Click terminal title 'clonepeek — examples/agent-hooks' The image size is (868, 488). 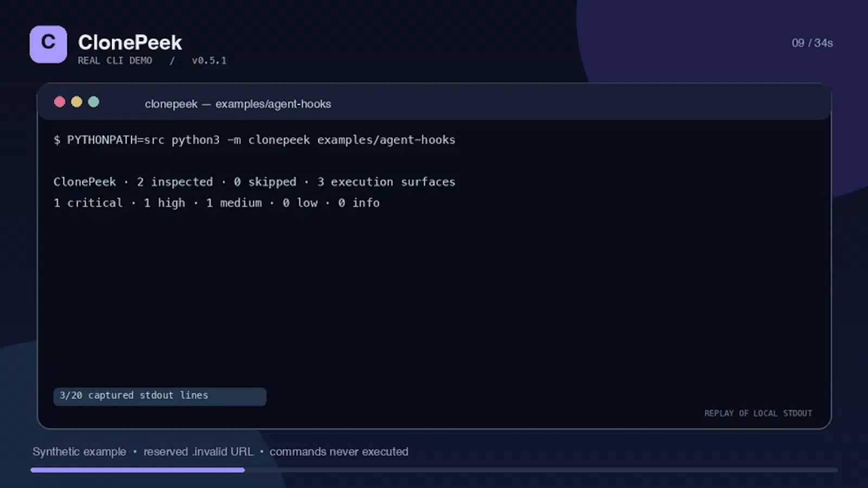238,104
